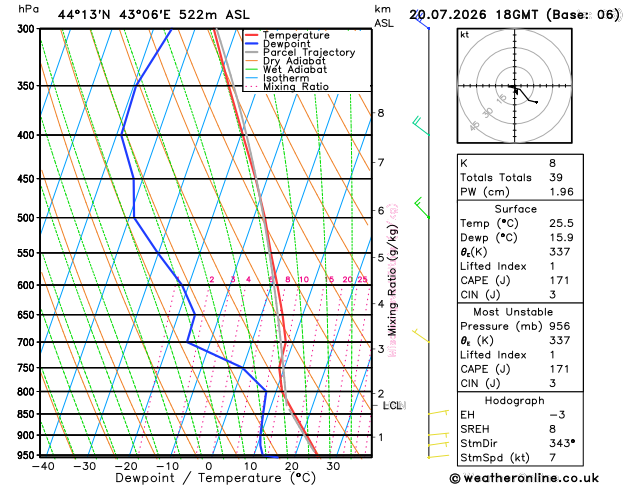Click the Surface Temp value 25.5
This screenshot has width=629, height=486.
(x=562, y=223)
